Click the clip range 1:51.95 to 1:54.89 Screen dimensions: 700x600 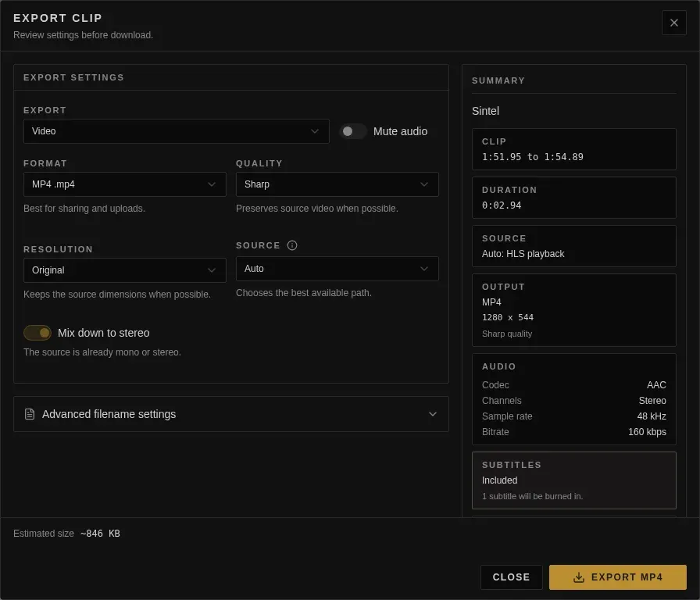pos(532,157)
